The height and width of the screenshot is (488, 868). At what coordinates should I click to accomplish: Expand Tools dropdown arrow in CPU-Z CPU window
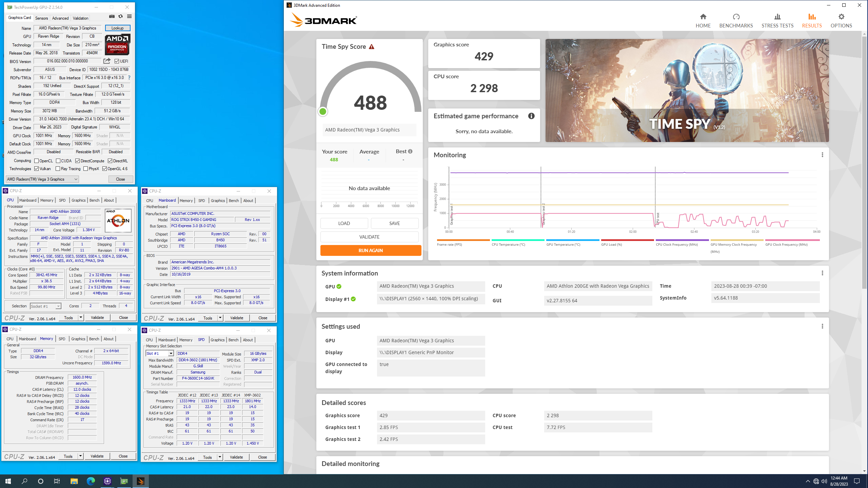tap(81, 318)
